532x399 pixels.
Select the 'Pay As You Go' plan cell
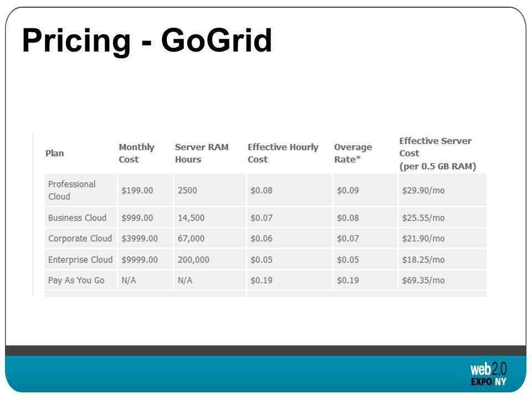pyautogui.click(x=81, y=280)
